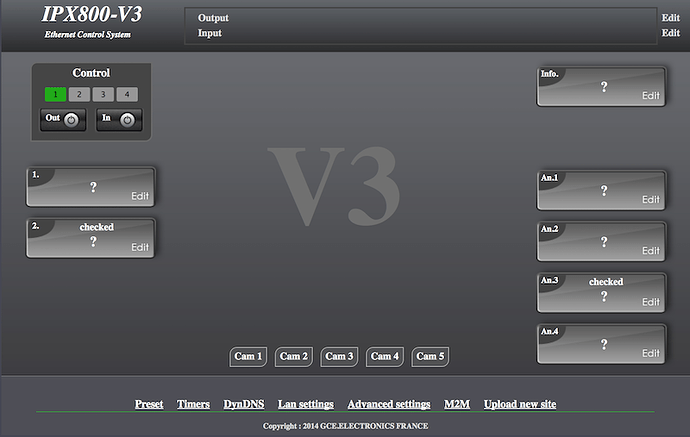Open the Timers page
The width and height of the screenshot is (690, 437).
193,404
